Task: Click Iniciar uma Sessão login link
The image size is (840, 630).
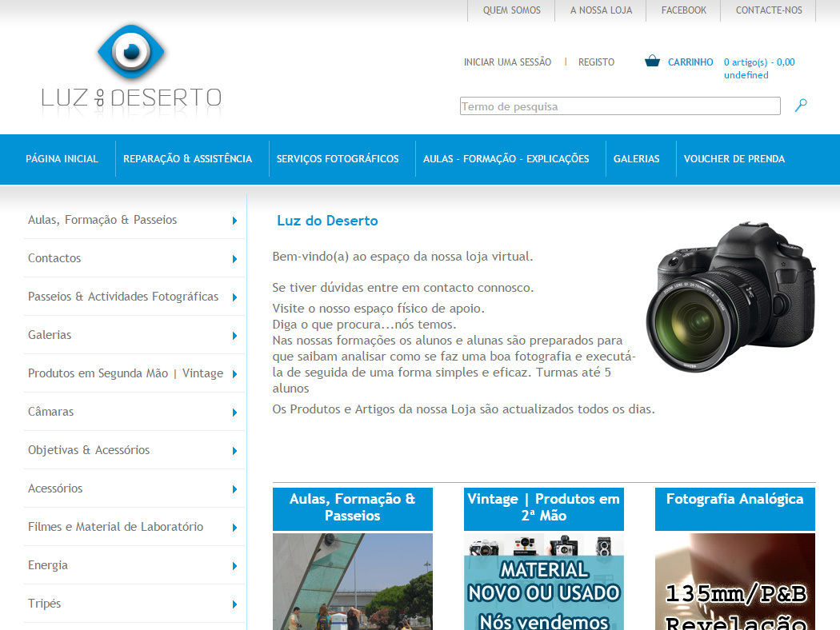Action: (x=507, y=62)
